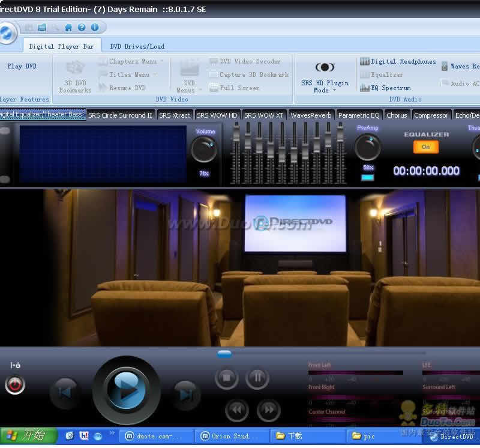The height and width of the screenshot is (448, 480).
Task: Click the round DirectDVD application orb button
Action: [x=7, y=32]
